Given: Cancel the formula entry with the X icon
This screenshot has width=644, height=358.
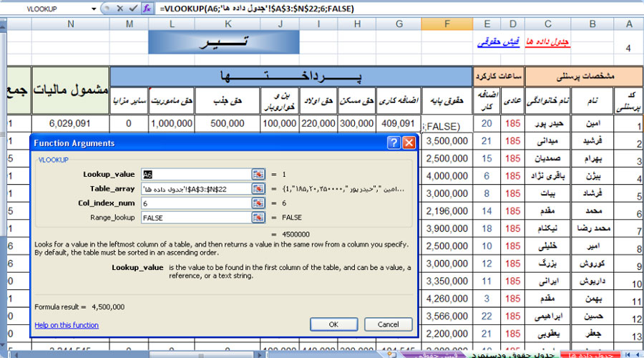Looking at the screenshot, I should pos(119,9).
